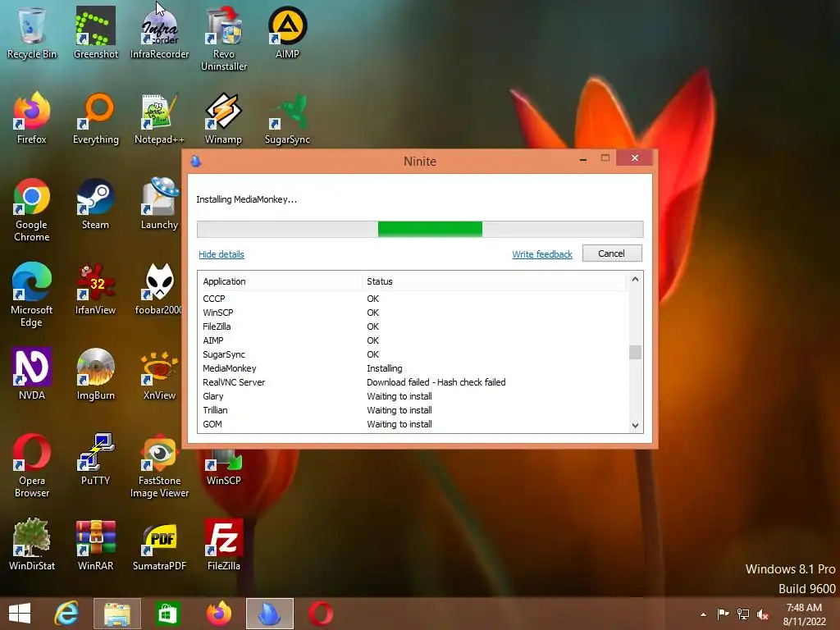The width and height of the screenshot is (840, 630).
Task: Select the WinRAR desktop icon
Action: point(95,545)
